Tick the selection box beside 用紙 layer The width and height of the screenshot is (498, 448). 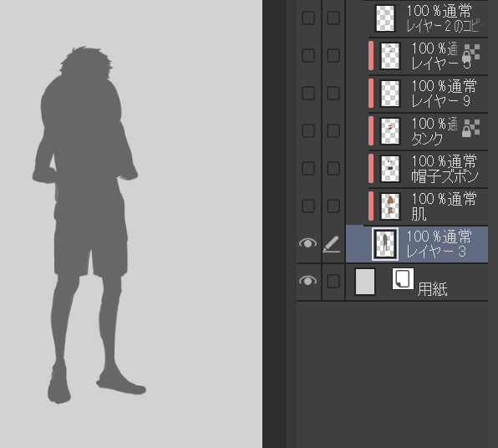333,281
